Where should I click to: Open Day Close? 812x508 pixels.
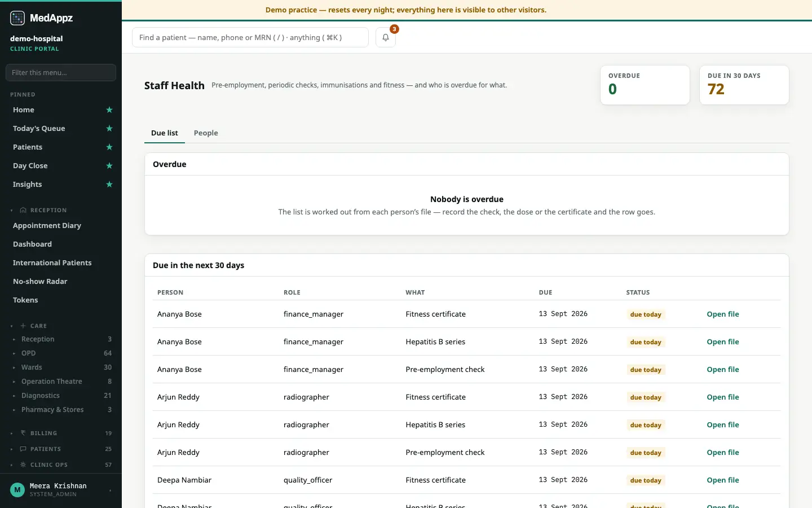click(x=30, y=166)
